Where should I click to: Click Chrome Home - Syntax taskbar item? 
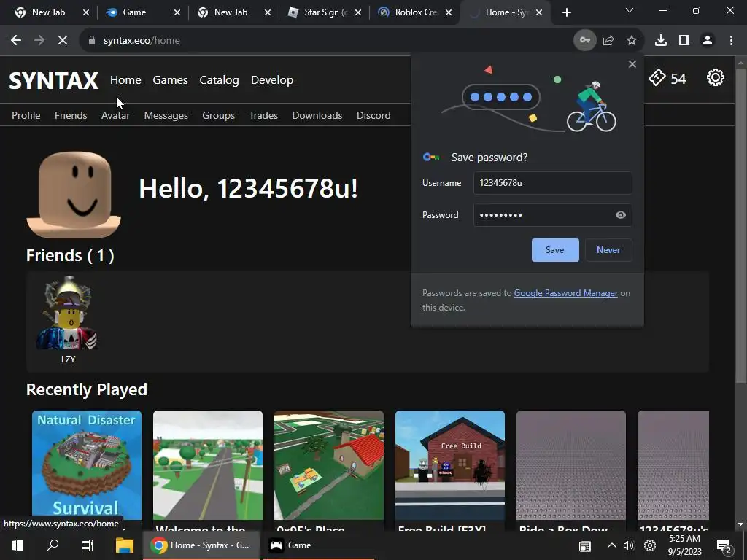click(201, 545)
